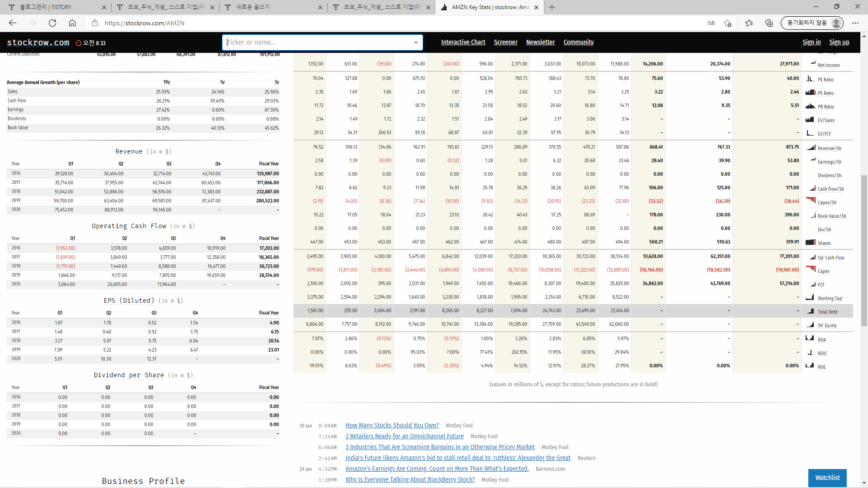Image resolution: width=868 pixels, height=488 pixels.
Task: Open the favorites list
Action: click(x=749, y=23)
